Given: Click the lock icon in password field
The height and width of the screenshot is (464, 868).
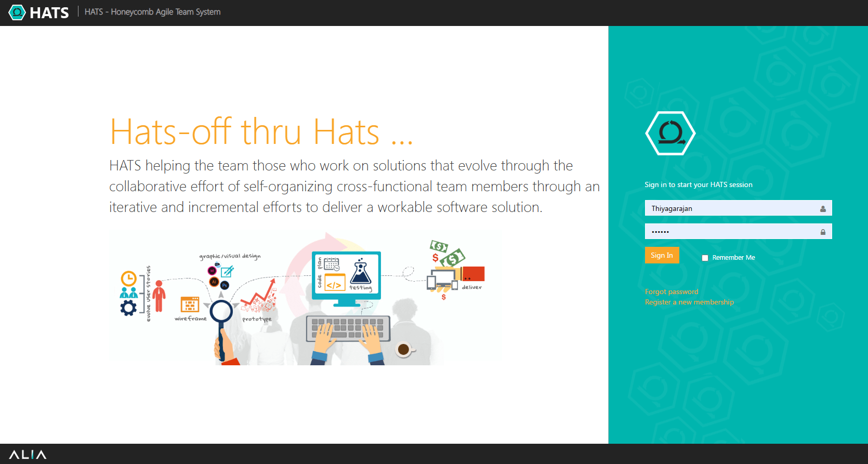Looking at the screenshot, I should click(x=823, y=232).
